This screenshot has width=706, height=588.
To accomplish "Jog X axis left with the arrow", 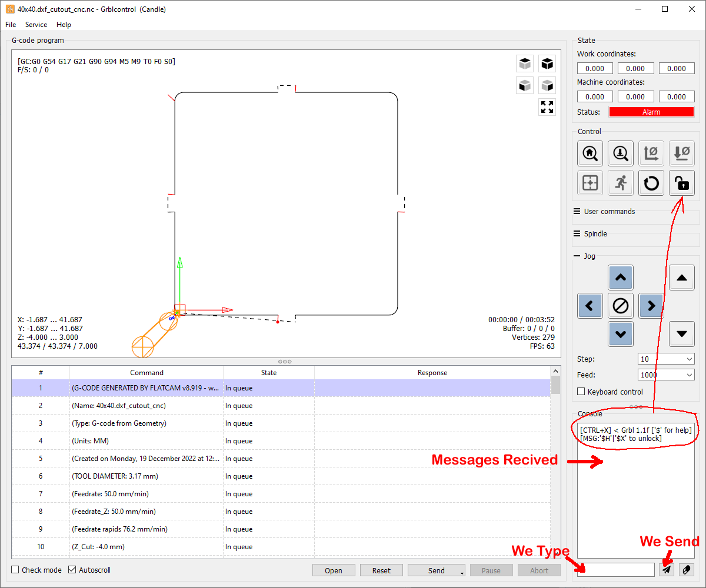I will coord(590,306).
